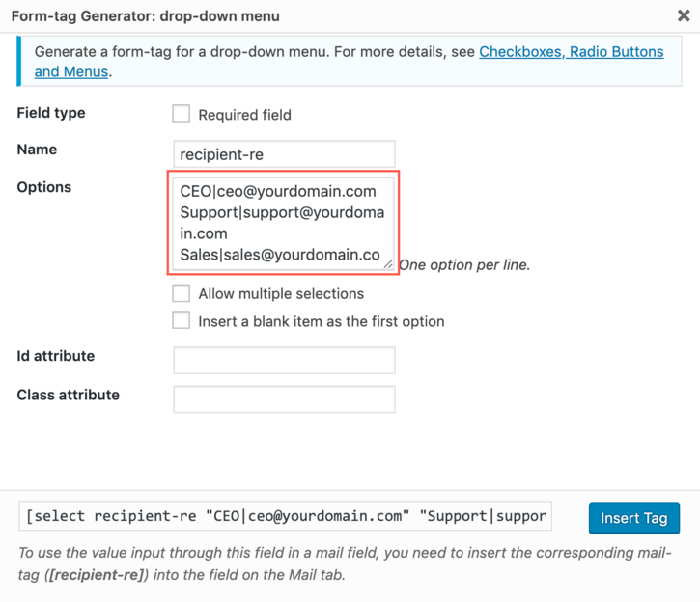Screen dimensions: 700x602
Task: Click the Class attribute label
Action: [69, 395]
